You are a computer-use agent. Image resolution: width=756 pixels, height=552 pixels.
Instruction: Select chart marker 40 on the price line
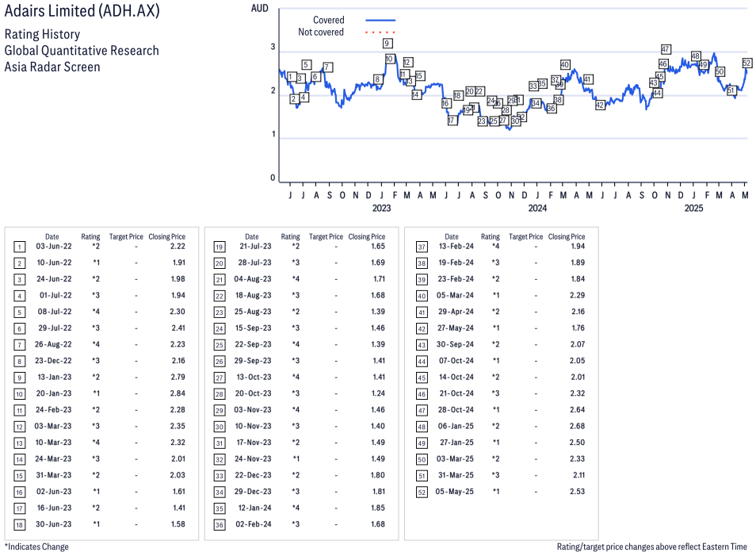(x=565, y=65)
